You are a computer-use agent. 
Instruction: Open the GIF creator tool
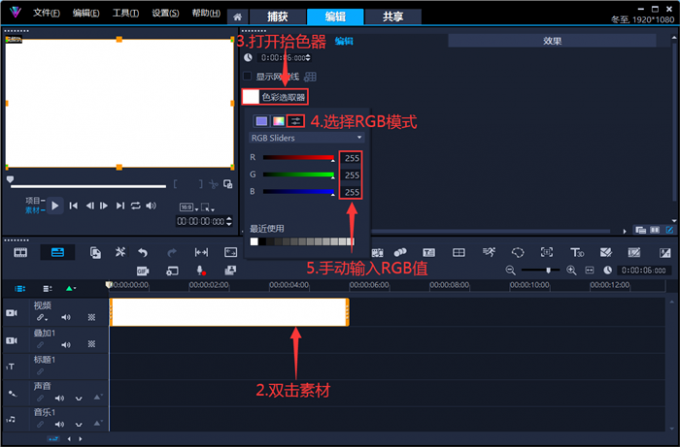[x=143, y=271]
